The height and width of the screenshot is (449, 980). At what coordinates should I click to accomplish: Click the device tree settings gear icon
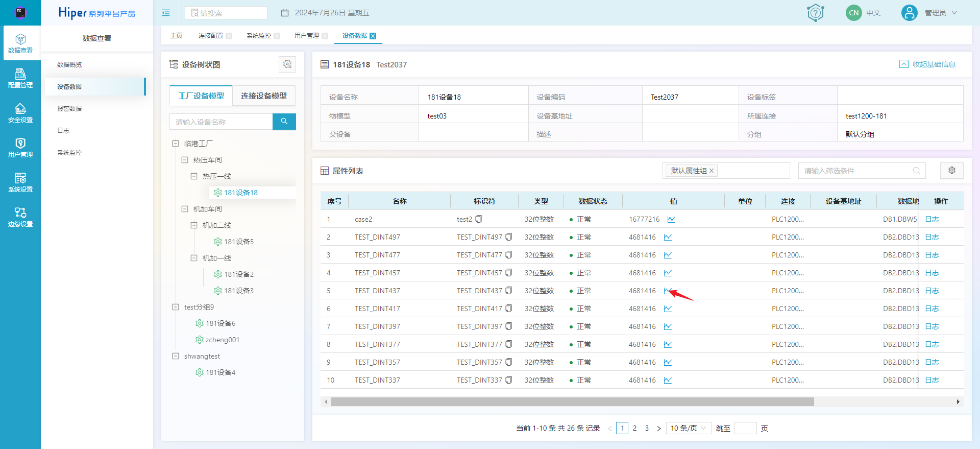(x=287, y=64)
